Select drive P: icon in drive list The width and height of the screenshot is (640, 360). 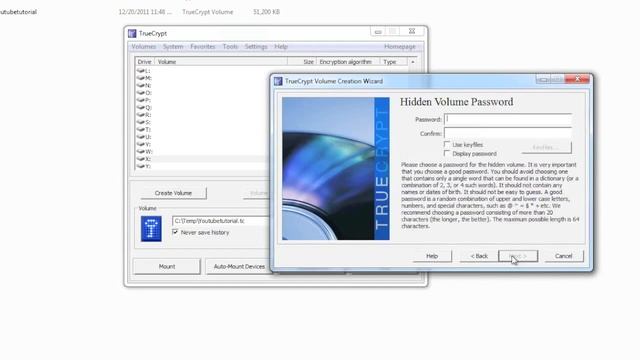coord(141,100)
